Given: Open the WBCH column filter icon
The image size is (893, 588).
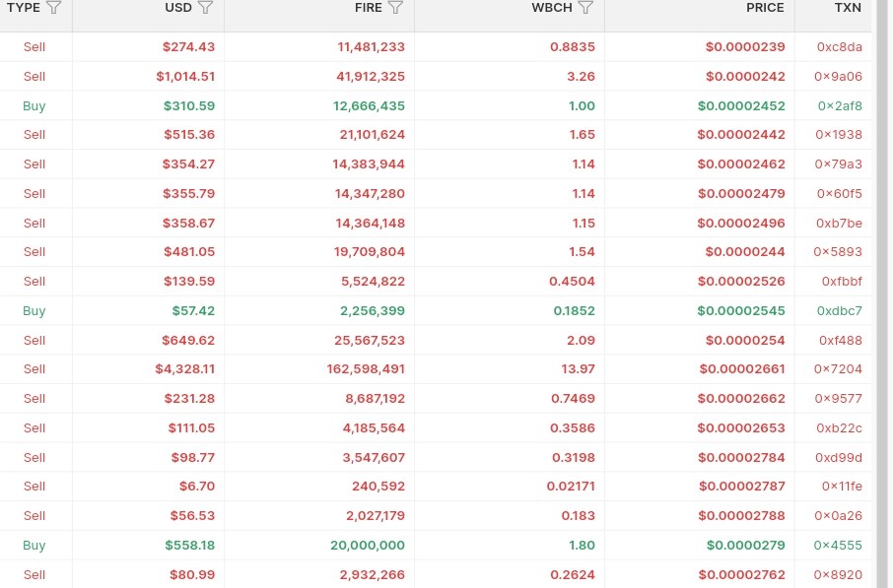Looking at the screenshot, I should click(585, 8).
